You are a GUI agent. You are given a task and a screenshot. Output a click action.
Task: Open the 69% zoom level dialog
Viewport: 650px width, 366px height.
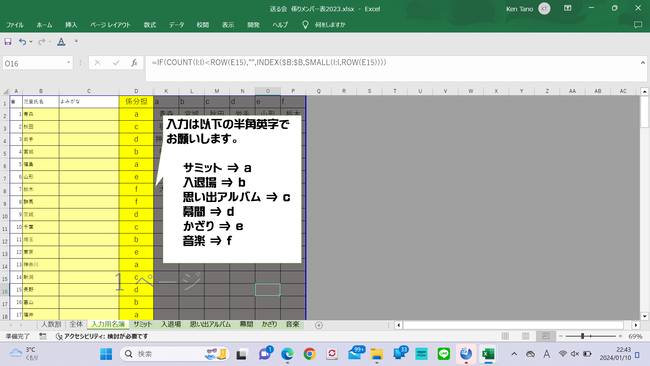635,336
